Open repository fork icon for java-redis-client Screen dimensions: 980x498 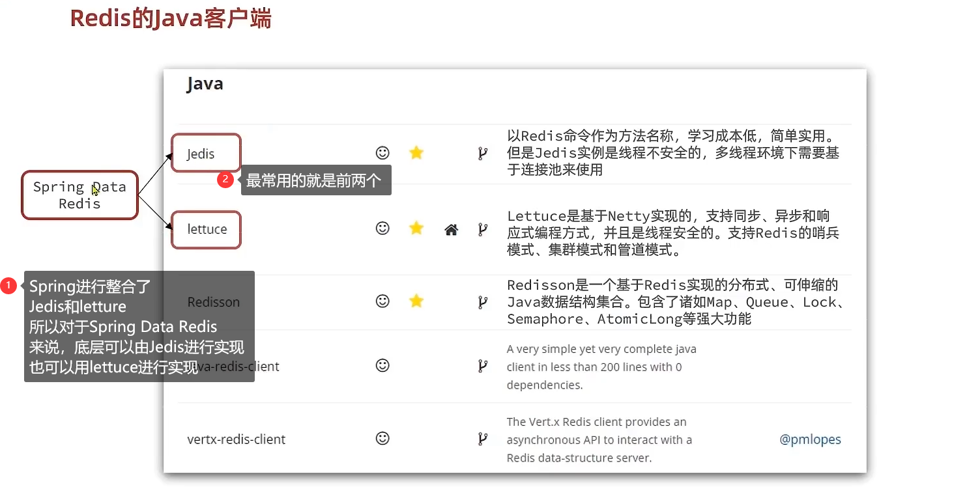tap(483, 367)
